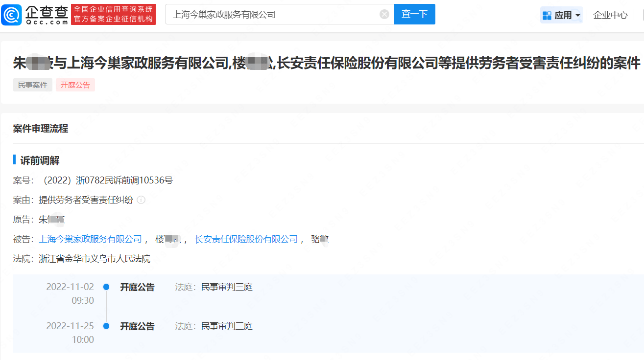644x360 pixels.
Task: Click 民事审判三庭 for the 09:30 hearing
Action: (227, 287)
